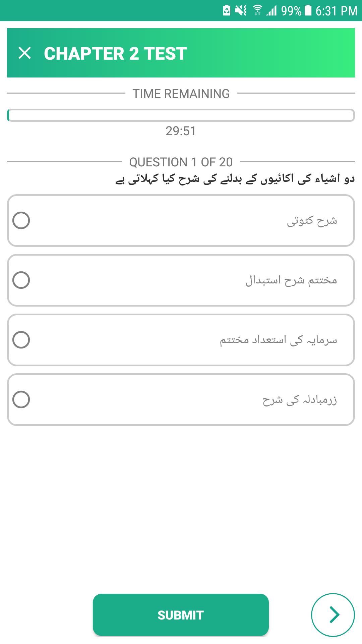Screen dimensions: 362x644
Task: Select the fourth answer radio button
Action: (x=21, y=399)
